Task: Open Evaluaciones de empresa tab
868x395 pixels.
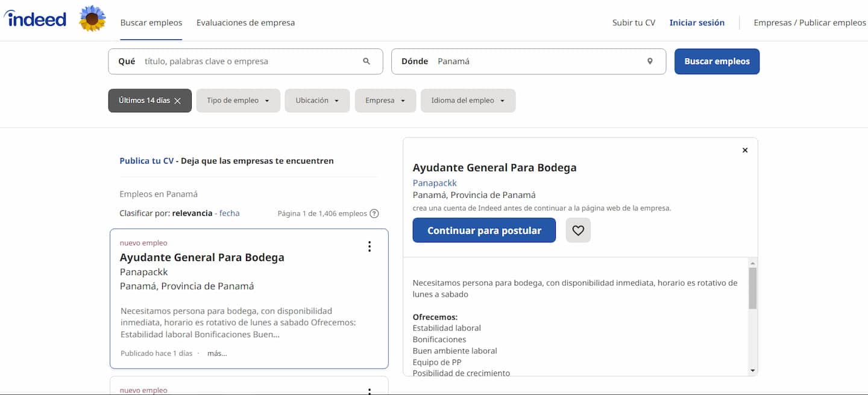Action: point(246,23)
